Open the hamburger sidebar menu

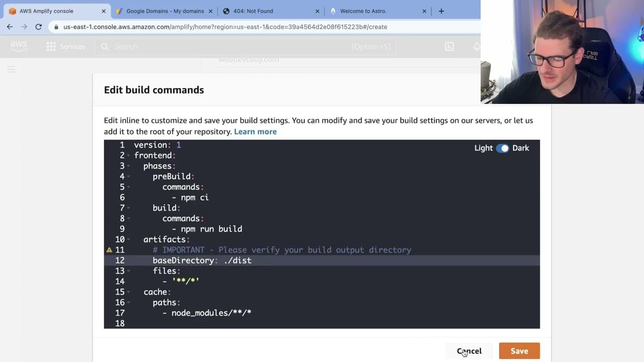[11, 69]
